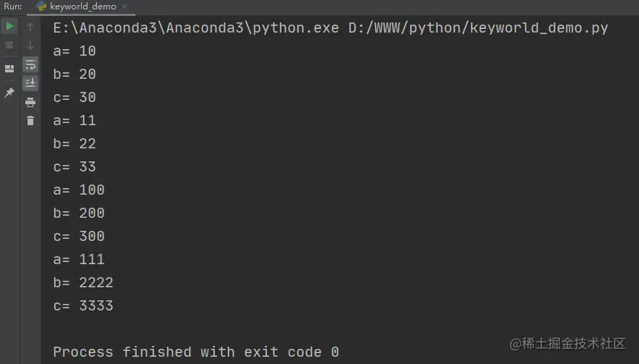Toggle the Pin Tab icon
Image resolution: width=639 pixels, height=364 pixels.
pyautogui.click(x=9, y=92)
